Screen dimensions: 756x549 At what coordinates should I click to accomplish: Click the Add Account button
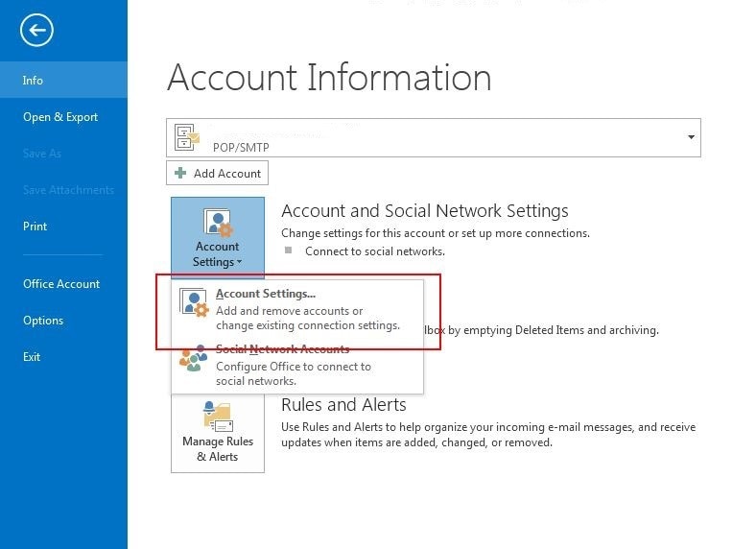click(217, 173)
